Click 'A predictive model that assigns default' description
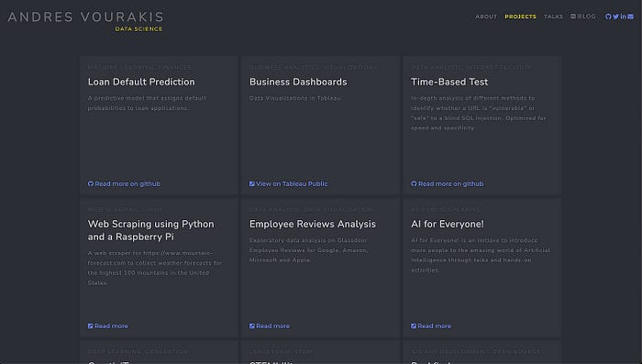This screenshot has height=364, width=642. click(148, 104)
